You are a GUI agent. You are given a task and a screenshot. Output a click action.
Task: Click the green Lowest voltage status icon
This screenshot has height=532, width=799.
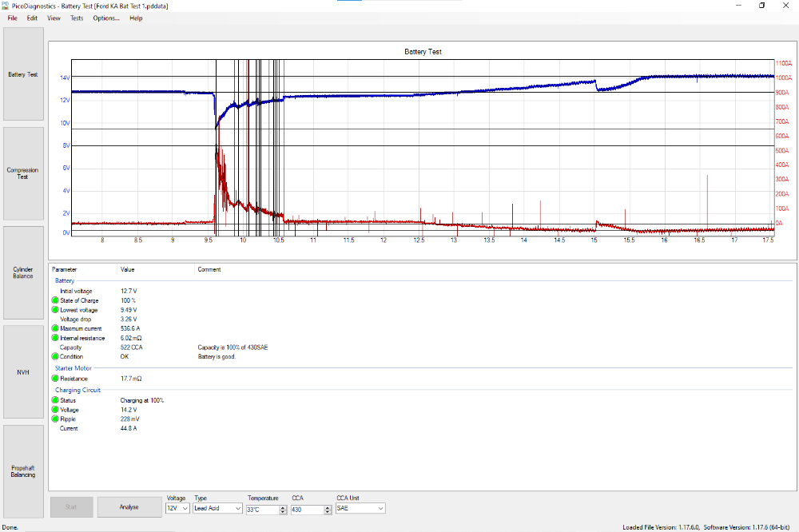pos(55,310)
